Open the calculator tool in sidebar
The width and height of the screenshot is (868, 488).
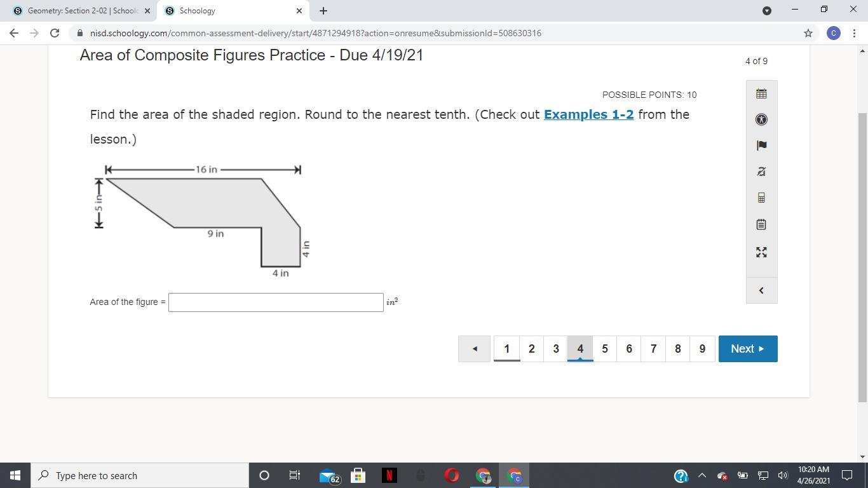click(761, 198)
